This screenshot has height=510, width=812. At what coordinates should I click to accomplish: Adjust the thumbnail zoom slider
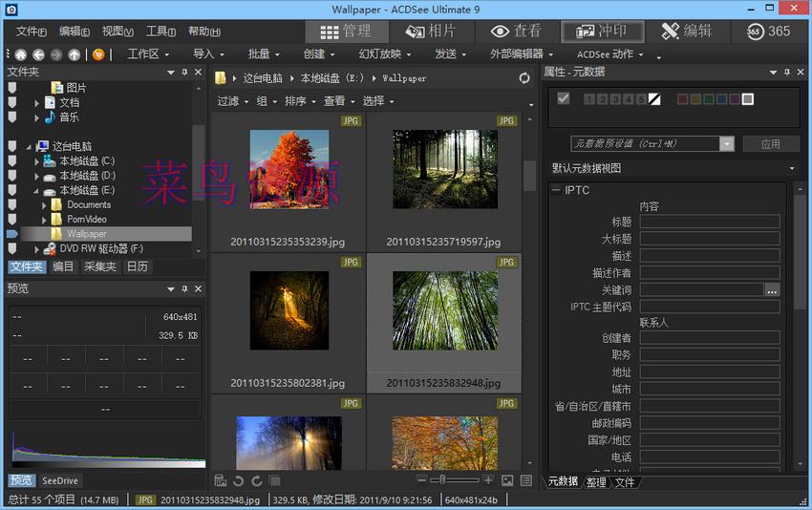tap(442, 480)
